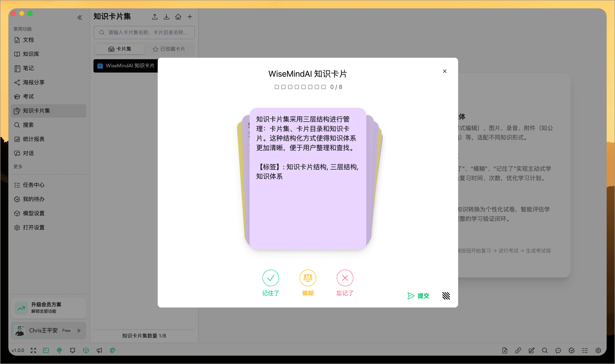The height and width of the screenshot is (364, 615).
Task: Open the notification bell icon in status bar
Action: click(72, 350)
